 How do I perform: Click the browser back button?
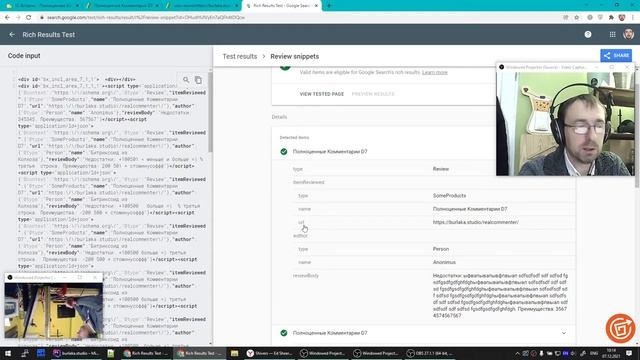point(7,18)
